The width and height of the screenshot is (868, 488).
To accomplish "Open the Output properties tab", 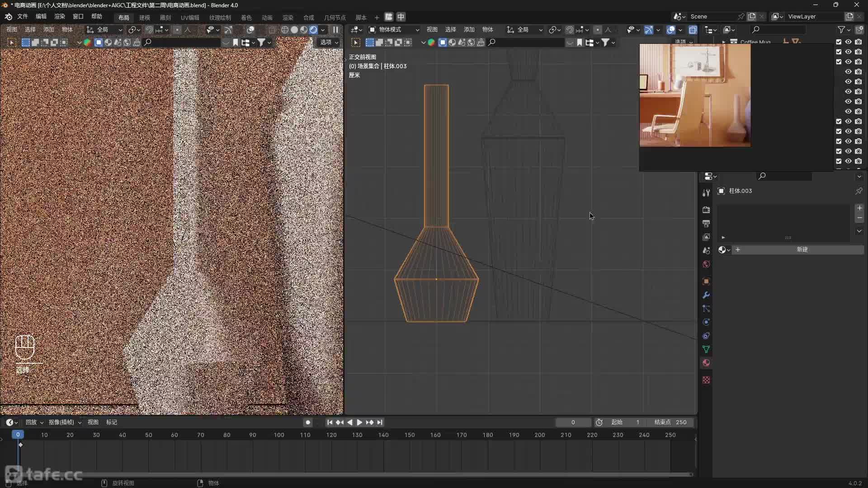I will click(706, 223).
